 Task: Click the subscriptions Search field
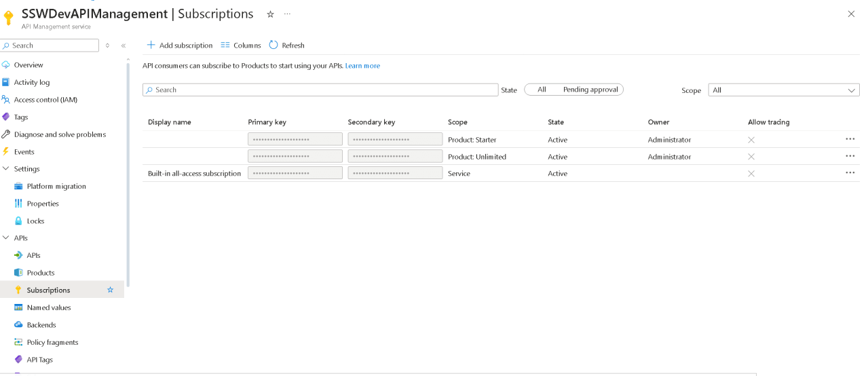(320, 90)
